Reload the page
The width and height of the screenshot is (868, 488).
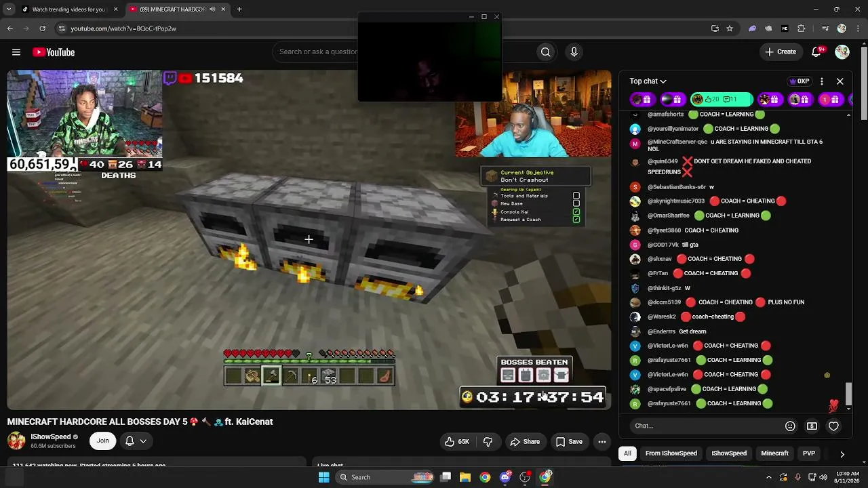tap(42, 28)
